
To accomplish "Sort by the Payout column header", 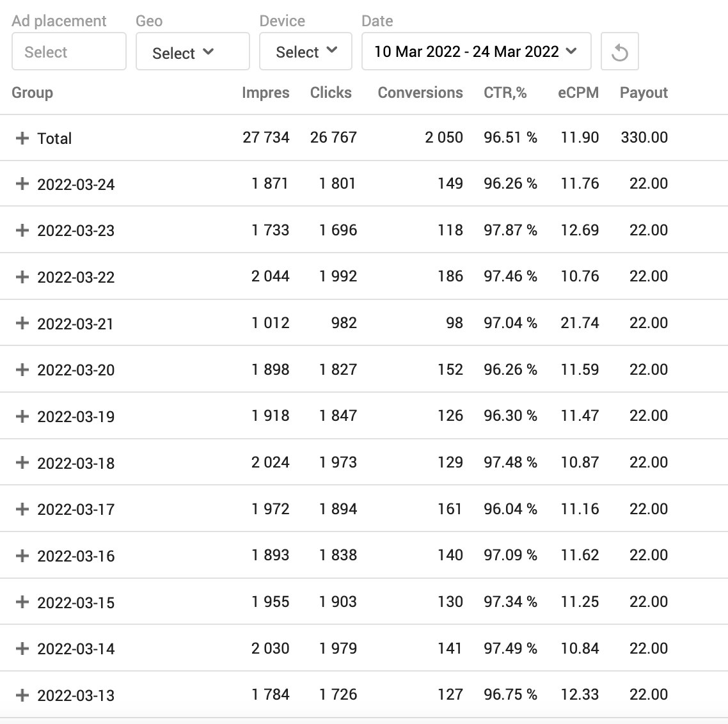I will (x=643, y=93).
